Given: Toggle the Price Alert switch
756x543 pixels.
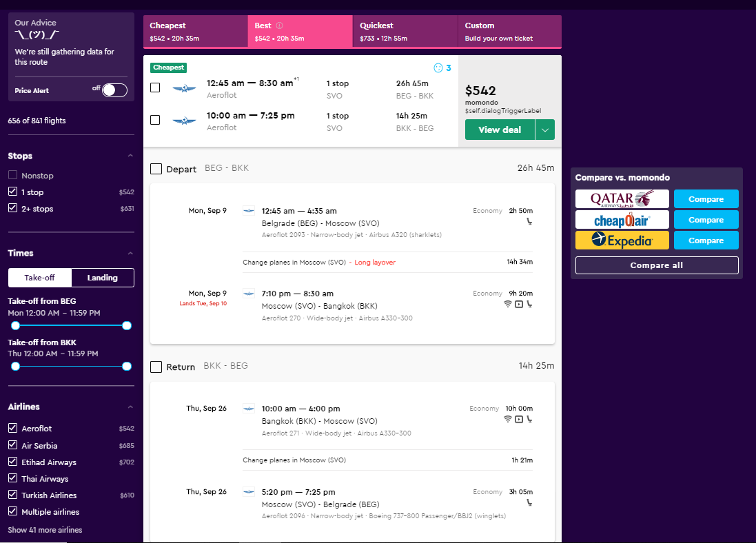Looking at the screenshot, I should click(115, 90).
